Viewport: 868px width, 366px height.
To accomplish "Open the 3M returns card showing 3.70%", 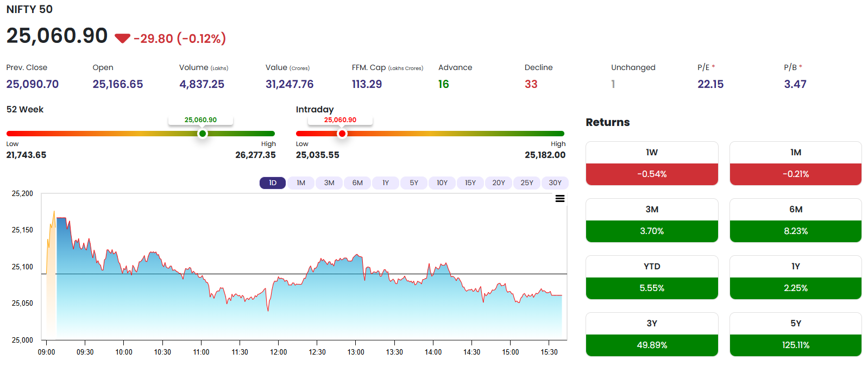I will click(x=652, y=220).
